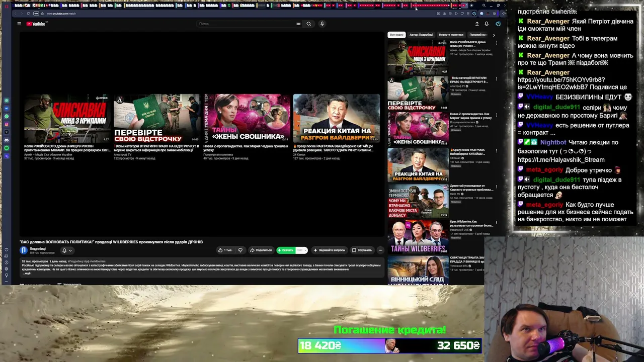Click the '18 420₴' collected amount

(x=320, y=345)
